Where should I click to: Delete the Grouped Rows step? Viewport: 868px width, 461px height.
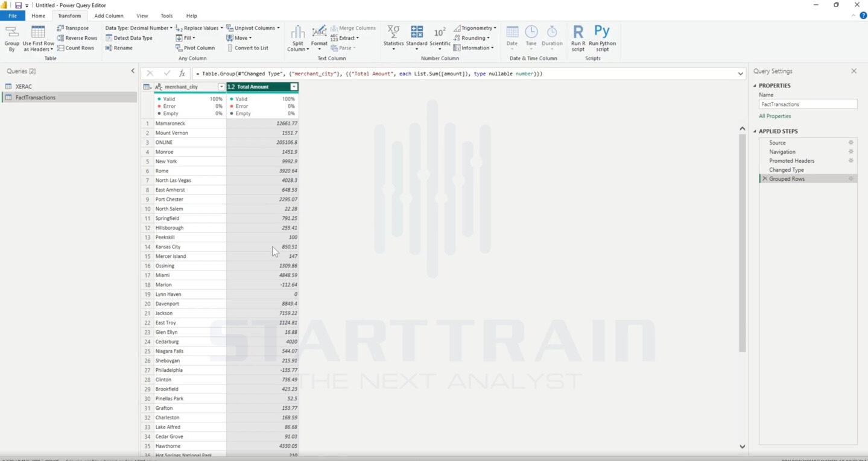pos(765,179)
